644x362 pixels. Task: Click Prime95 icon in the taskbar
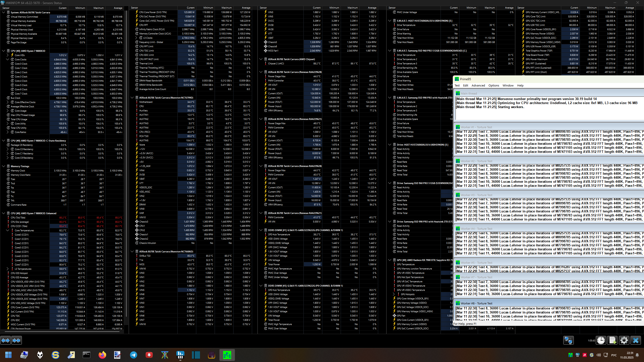[x=227, y=355]
